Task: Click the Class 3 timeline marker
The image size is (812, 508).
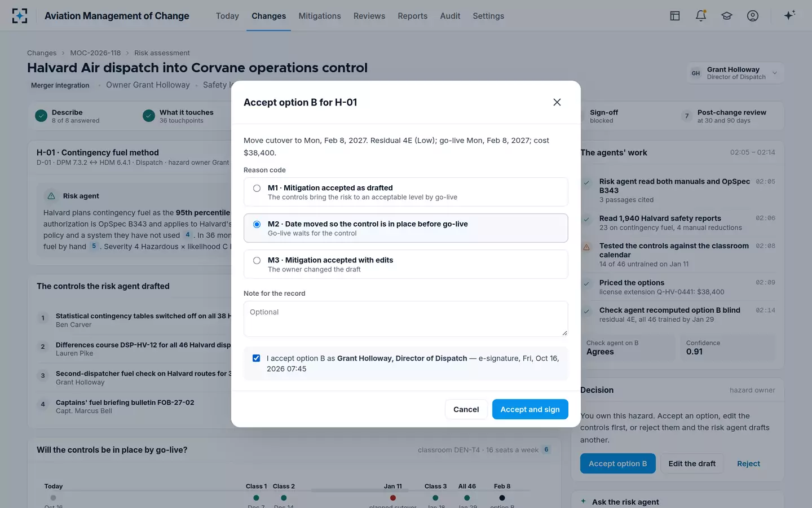Action: point(435,498)
